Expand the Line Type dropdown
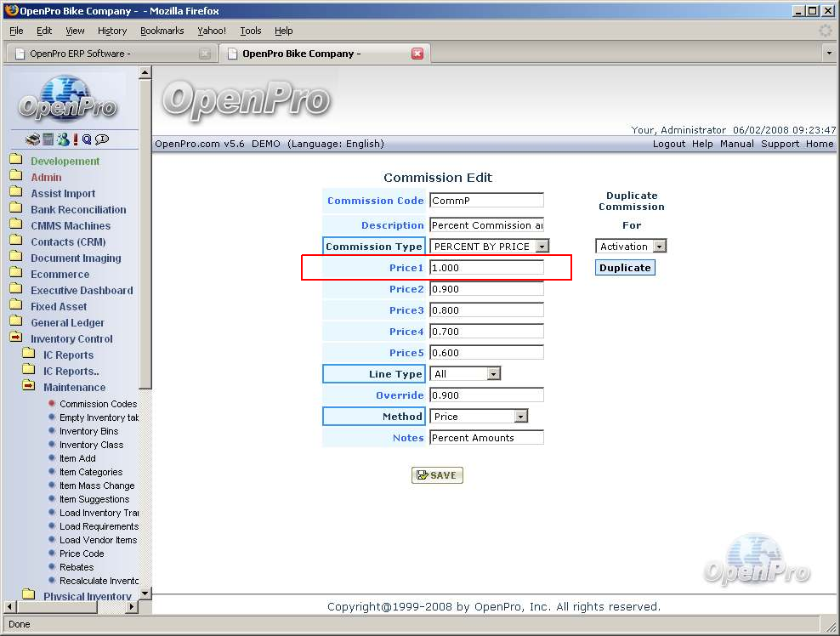 point(493,374)
